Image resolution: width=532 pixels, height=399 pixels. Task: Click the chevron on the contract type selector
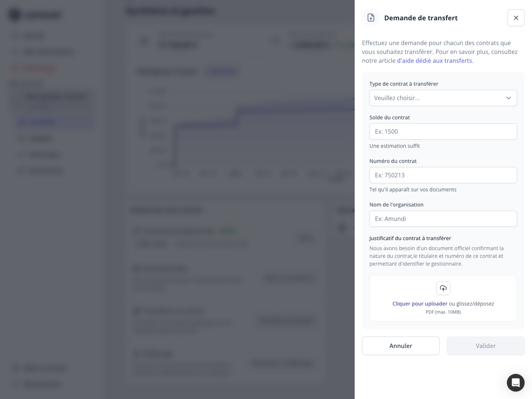pos(509,98)
